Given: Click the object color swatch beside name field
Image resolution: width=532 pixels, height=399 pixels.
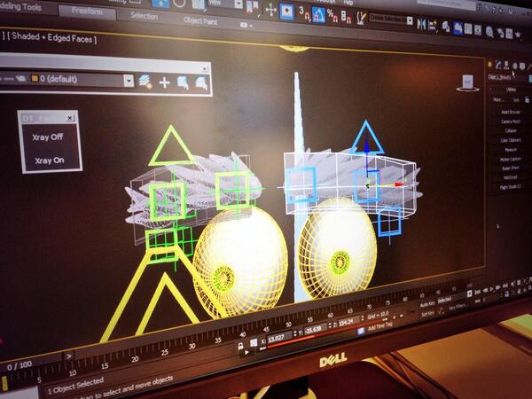Looking at the screenshot, I should 530,79.
